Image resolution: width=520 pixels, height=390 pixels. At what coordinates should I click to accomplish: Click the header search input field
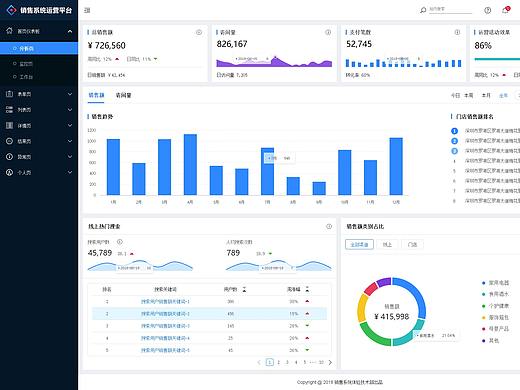pos(450,10)
